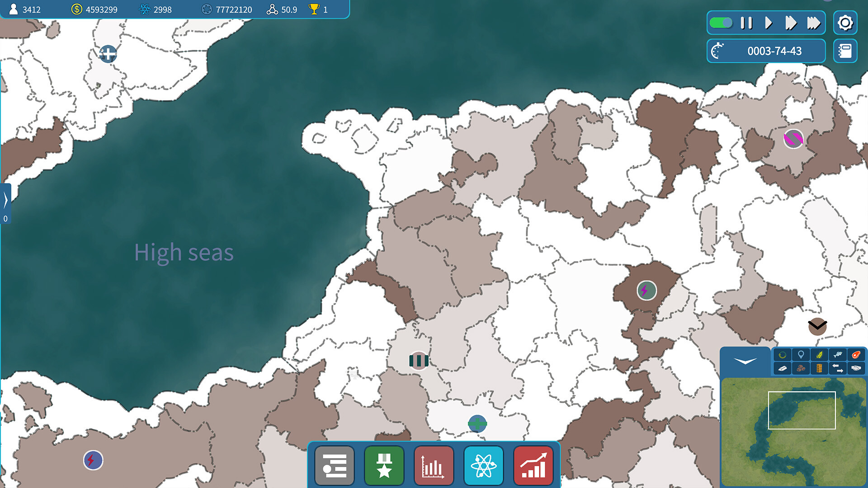Open the research panel with the atom icon
The image size is (868, 488).
point(483,465)
